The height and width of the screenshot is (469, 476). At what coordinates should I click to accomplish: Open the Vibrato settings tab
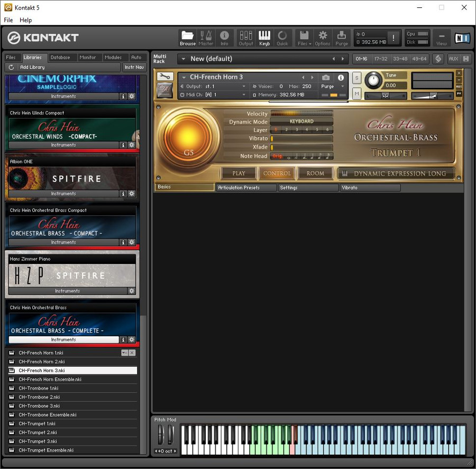pyautogui.click(x=370, y=188)
